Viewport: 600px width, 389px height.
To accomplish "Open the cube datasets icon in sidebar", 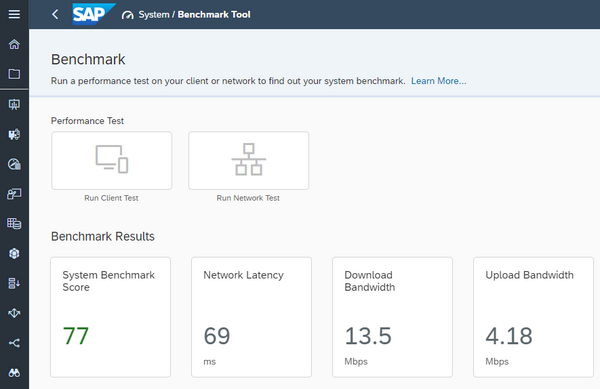I will click(14, 253).
